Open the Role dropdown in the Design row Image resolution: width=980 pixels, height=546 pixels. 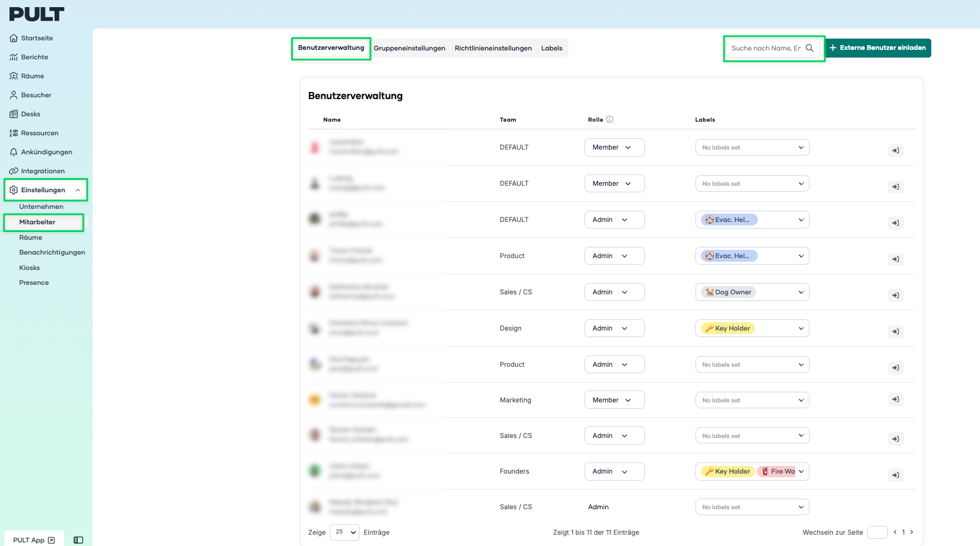(614, 328)
